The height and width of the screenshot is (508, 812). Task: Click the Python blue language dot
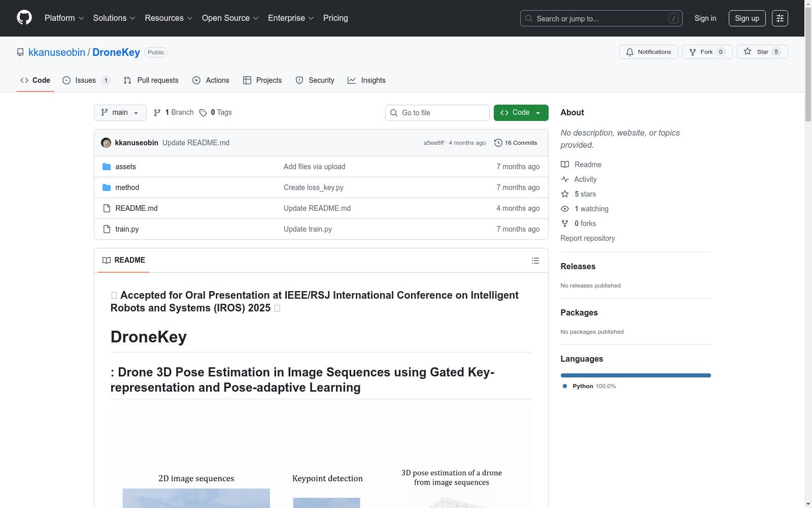(565, 386)
